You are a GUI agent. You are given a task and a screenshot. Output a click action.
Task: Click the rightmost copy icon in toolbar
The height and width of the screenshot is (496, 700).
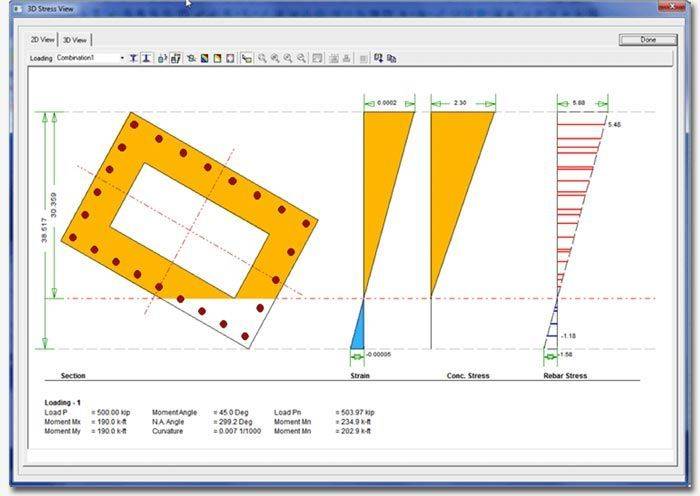(x=392, y=58)
